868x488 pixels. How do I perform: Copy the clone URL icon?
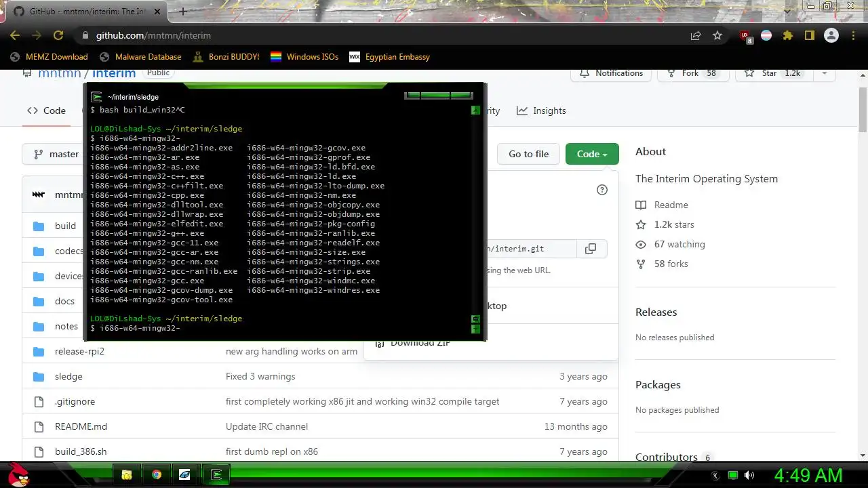tap(591, 249)
